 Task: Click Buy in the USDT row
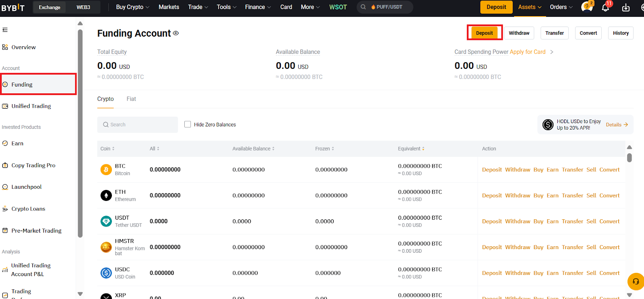click(538, 221)
